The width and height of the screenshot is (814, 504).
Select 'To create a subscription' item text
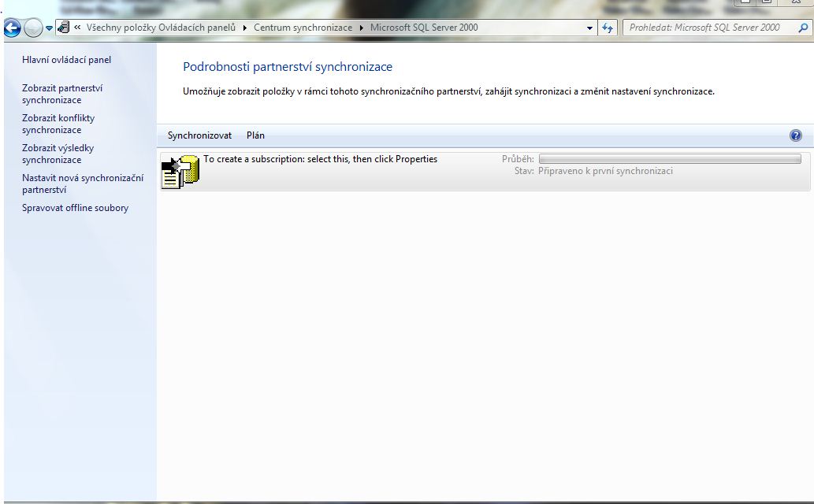pyautogui.click(x=320, y=159)
